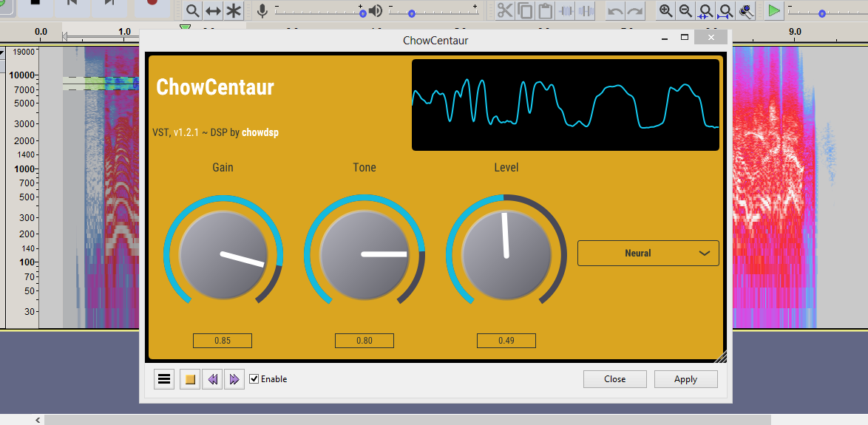
Task: Click the play-at-speed slider handle
Action: coord(822,13)
